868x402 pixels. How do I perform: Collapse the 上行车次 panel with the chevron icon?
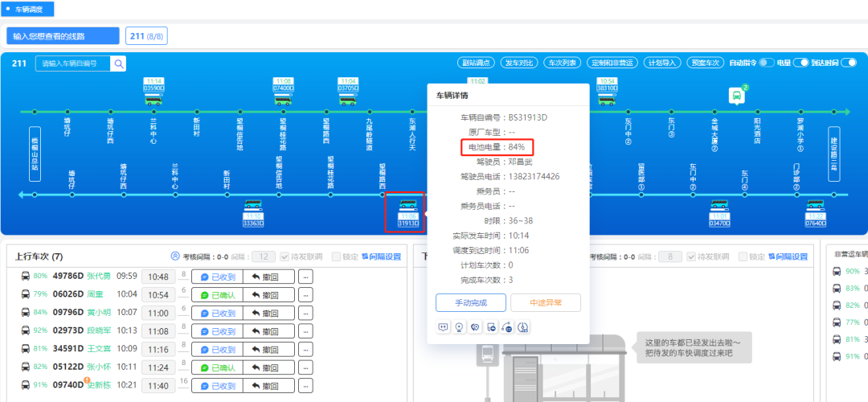point(175,256)
